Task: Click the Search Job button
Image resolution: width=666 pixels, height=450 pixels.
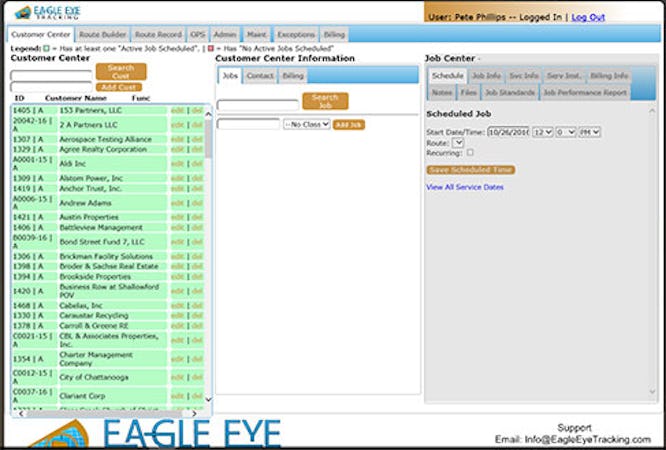Action: (325, 101)
